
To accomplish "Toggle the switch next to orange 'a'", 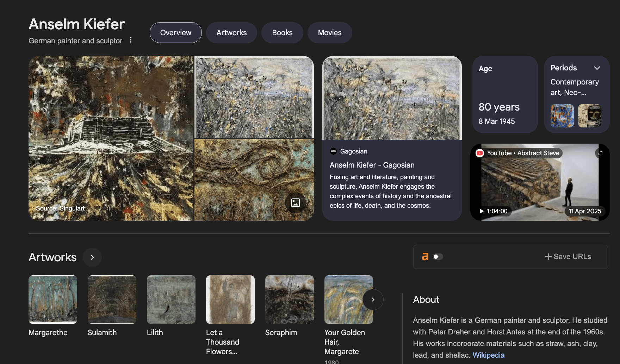I will [x=438, y=257].
